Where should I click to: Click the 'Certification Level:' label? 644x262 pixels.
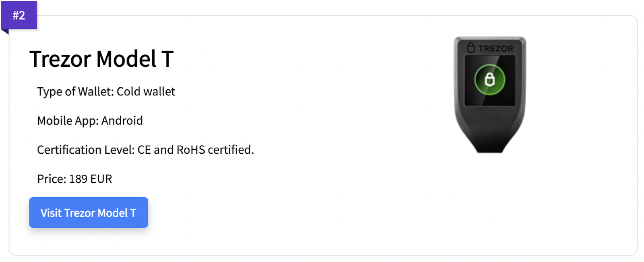(x=86, y=150)
